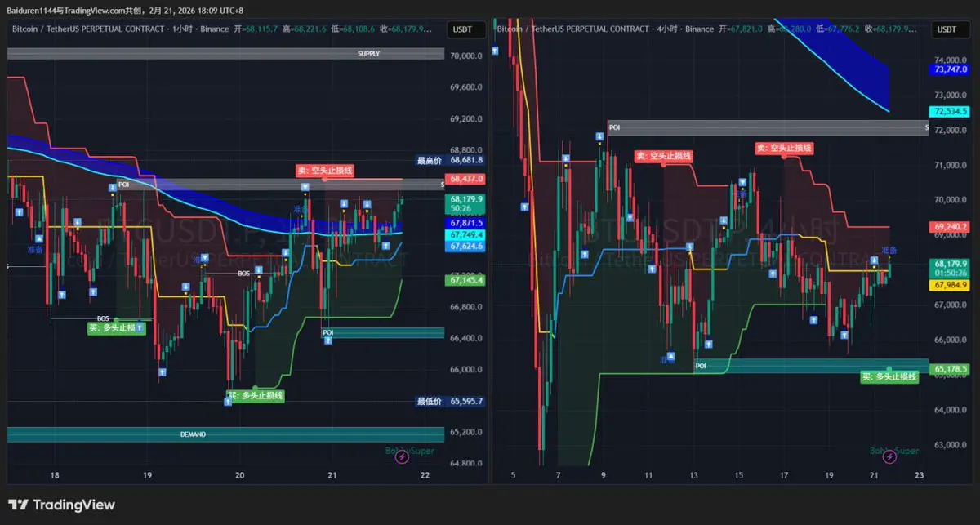
Task: Click date 23 on the 4-hour time axis
Action: pos(919,474)
